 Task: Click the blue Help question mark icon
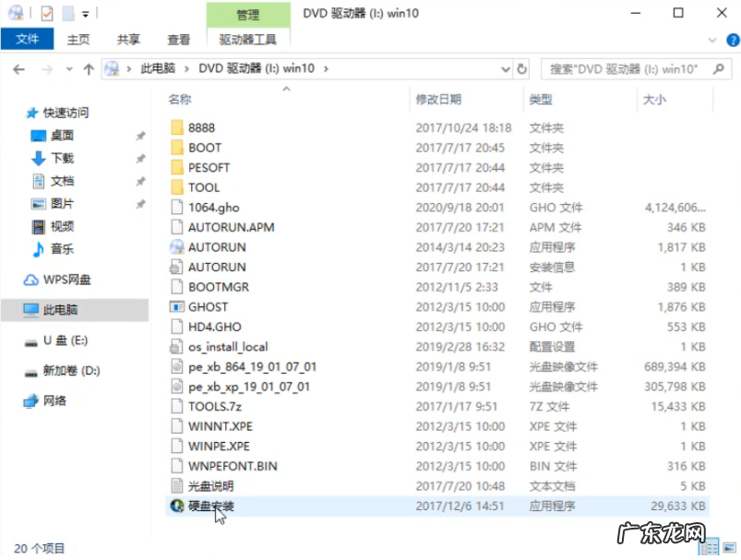click(x=734, y=40)
